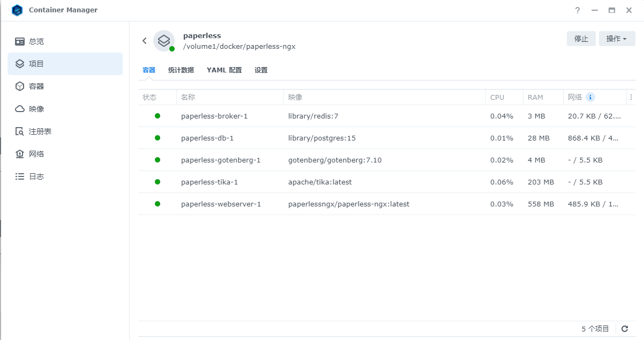Sort by the CPU column header
This screenshot has height=340, width=644.
coord(497,97)
